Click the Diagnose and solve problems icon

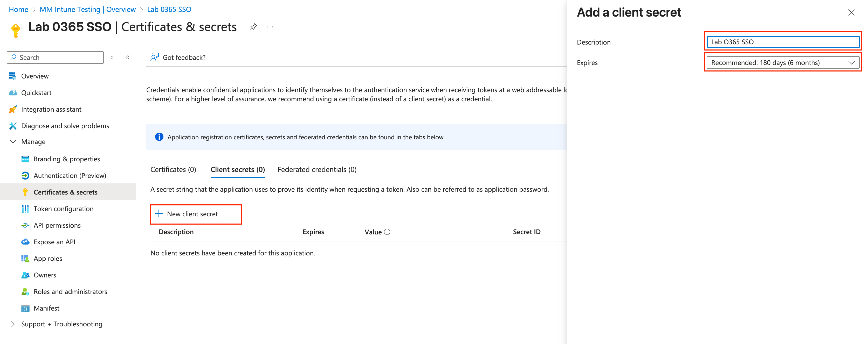(x=12, y=126)
